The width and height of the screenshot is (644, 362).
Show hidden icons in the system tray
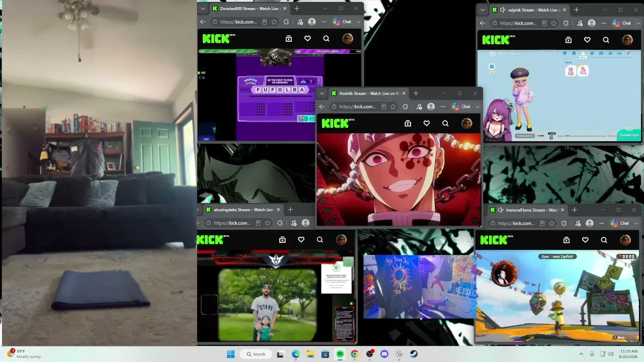click(x=581, y=354)
